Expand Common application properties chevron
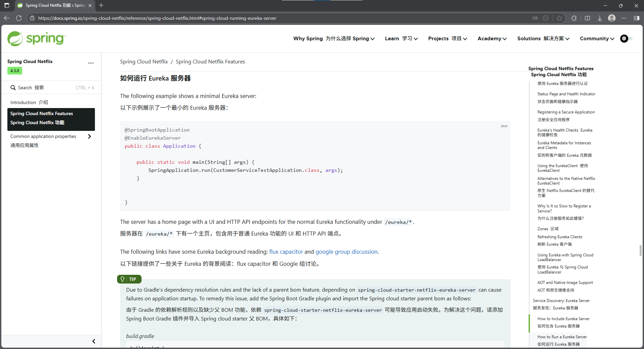 pos(90,136)
